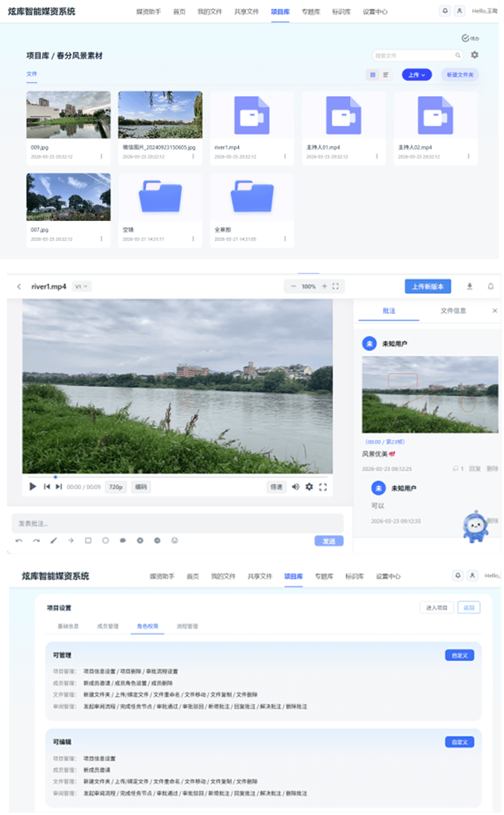The image size is (504, 815).
Task: Open the 720p quality selector
Action: (x=116, y=487)
